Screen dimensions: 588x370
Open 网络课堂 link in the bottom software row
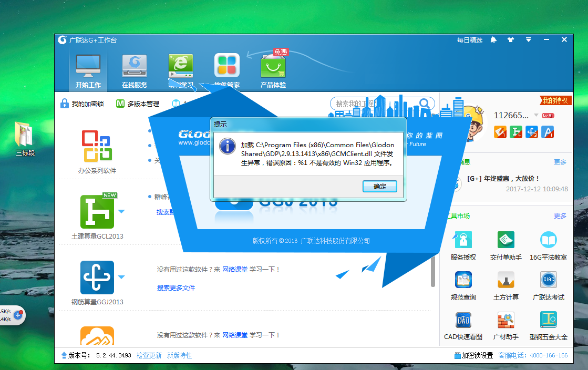coord(235,335)
